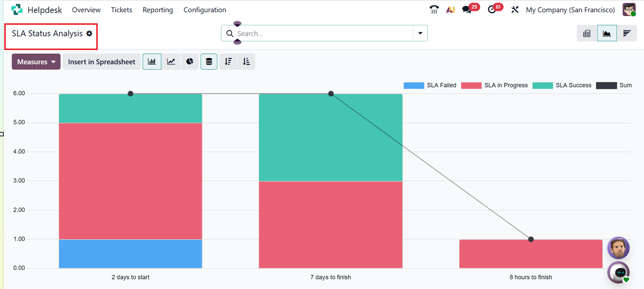Viewport: 644px width, 289px height.
Task: Open SLA Status Analysis gear menu
Action: (x=89, y=34)
